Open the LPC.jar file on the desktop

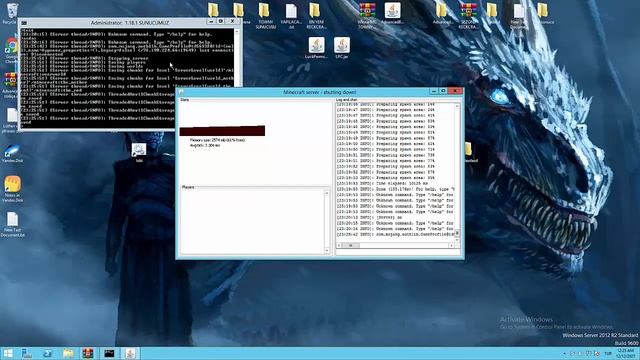pyautogui.click(x=342, y=48)
